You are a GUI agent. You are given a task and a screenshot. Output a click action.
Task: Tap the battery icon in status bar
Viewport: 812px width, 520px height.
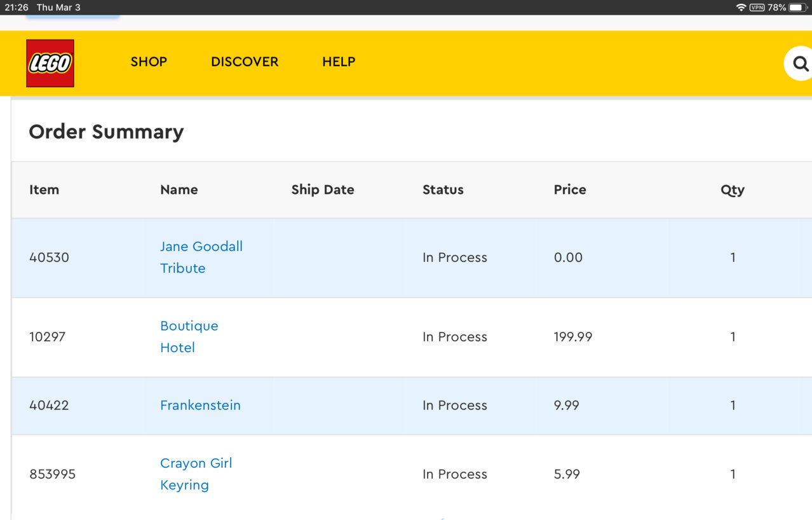click(798, 8)
